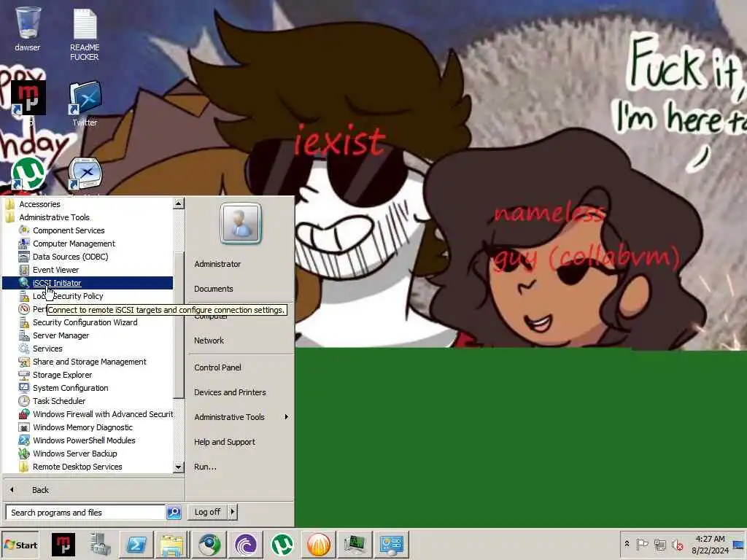
Task: Launch PowerShell from taskbar
Action: point(136,545)
